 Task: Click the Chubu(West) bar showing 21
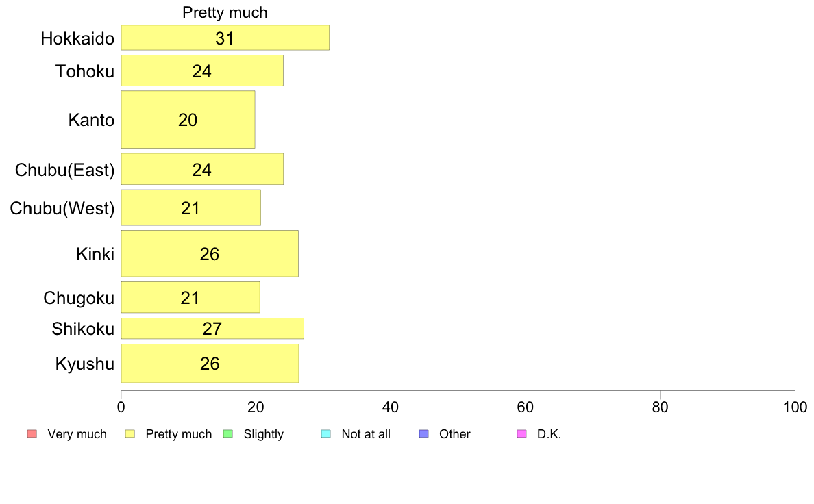point(191,207)
